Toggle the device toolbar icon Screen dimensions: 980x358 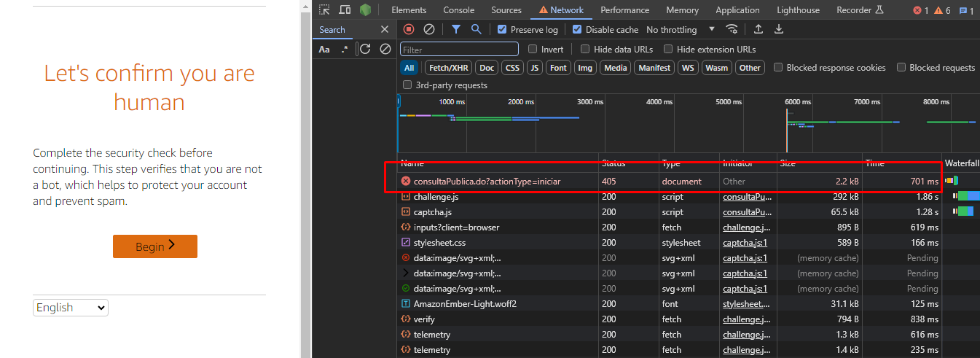click(345, 10)
